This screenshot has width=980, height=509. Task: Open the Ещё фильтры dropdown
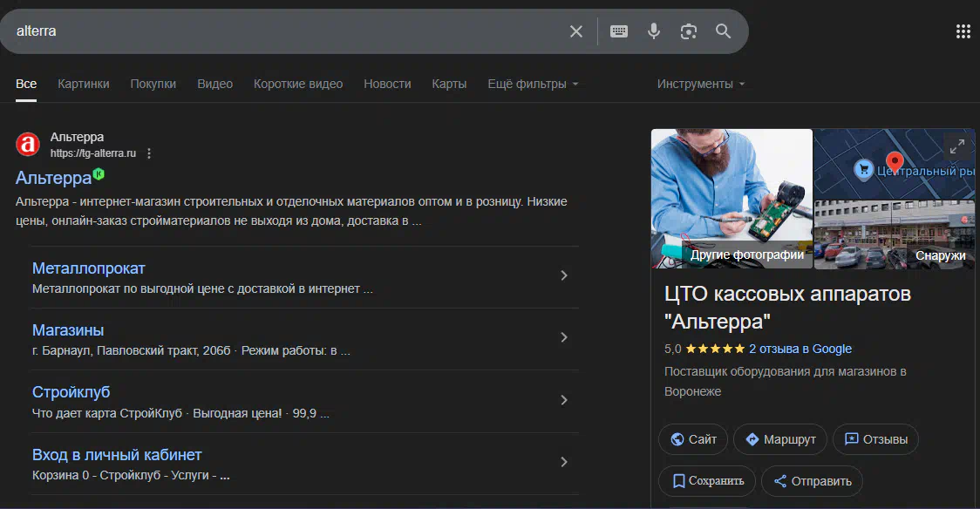[x=533, y=84]
